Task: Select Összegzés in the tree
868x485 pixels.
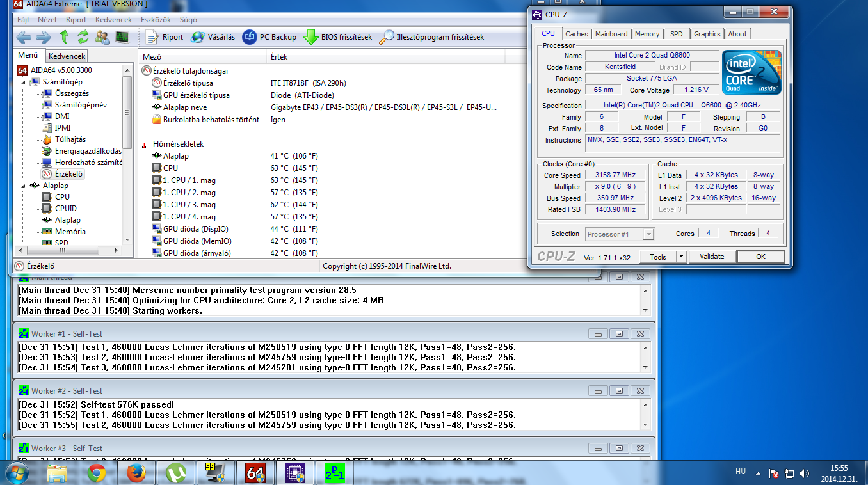Action: tap(65, 93)
